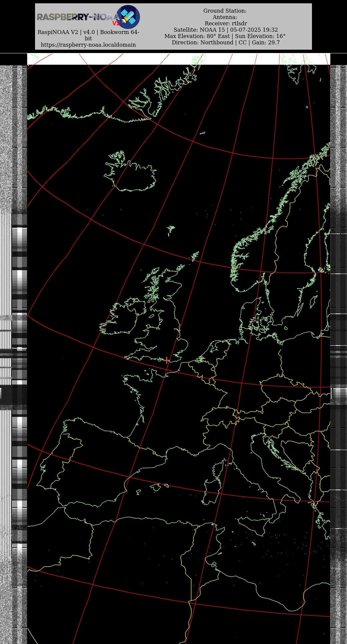Click the 'Ground Station:' label
The image size is (347, 644).
click(225, 11)
